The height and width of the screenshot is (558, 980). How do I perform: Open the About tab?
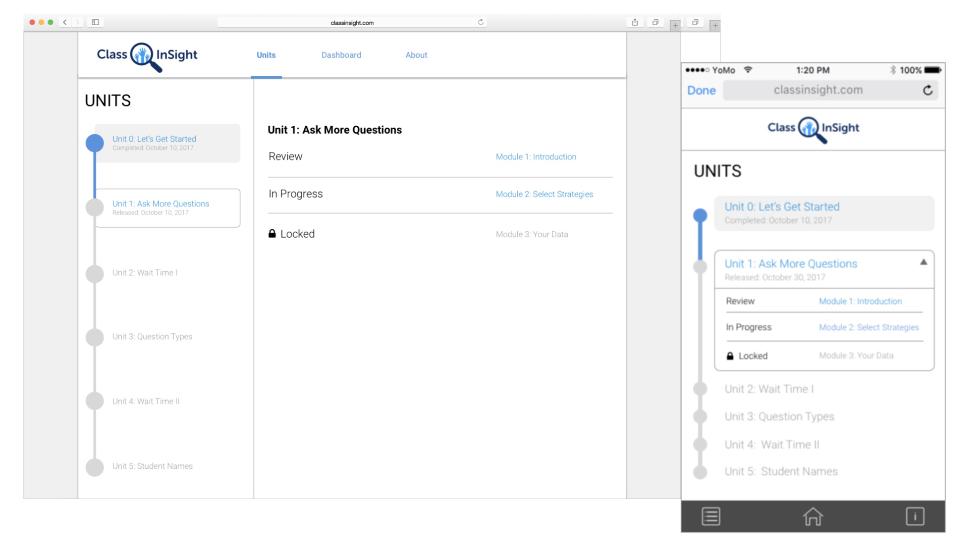pyautogui.click(x=416, y=55)
